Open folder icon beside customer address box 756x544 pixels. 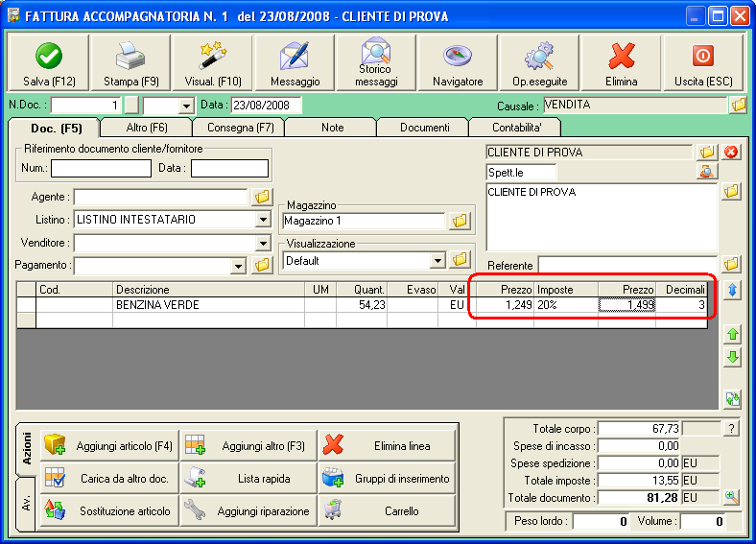point(731,192)
